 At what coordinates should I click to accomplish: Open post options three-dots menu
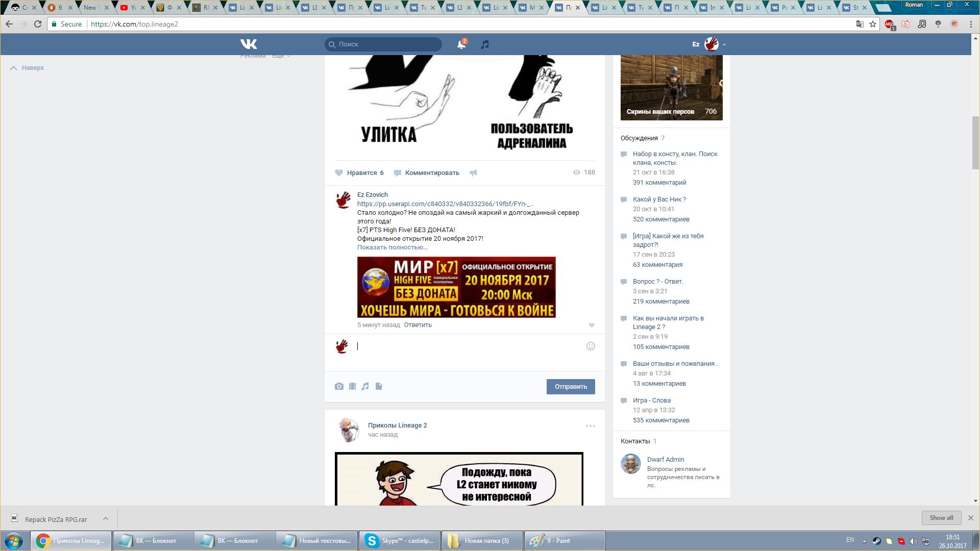(x=590, y=426)
